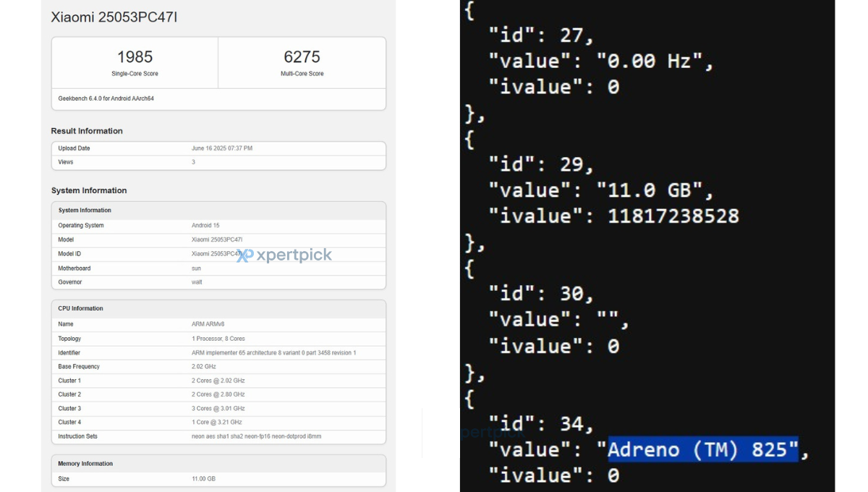The image size is (868, 492).
Task: Click "2 Cores @ 2.80 GHz" value
Action: click(218, 394)
